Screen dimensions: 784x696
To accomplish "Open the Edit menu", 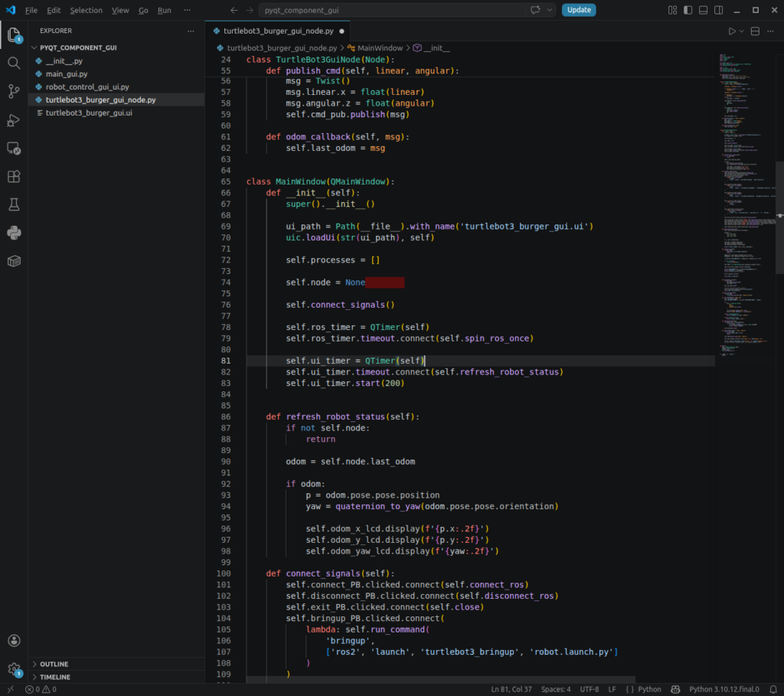I will [54, 10].
